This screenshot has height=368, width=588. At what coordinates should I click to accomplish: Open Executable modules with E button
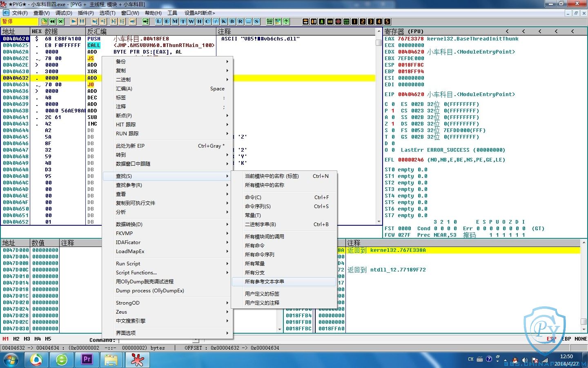coord(167,21)
